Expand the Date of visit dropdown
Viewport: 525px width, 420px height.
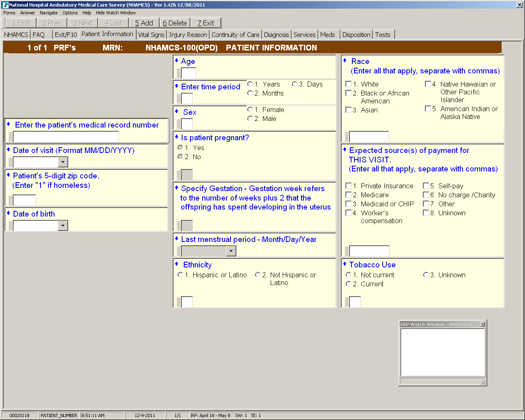coord(63,162)
